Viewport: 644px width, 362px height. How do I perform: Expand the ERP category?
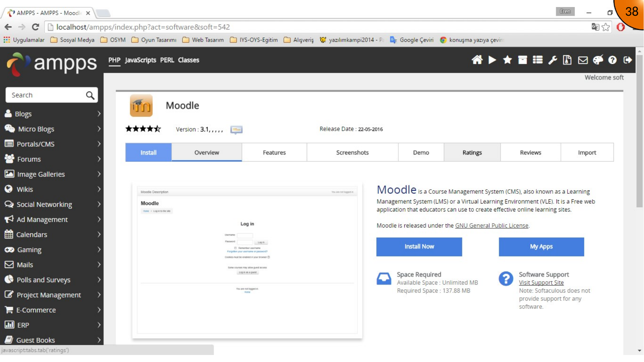pos(52,325)
